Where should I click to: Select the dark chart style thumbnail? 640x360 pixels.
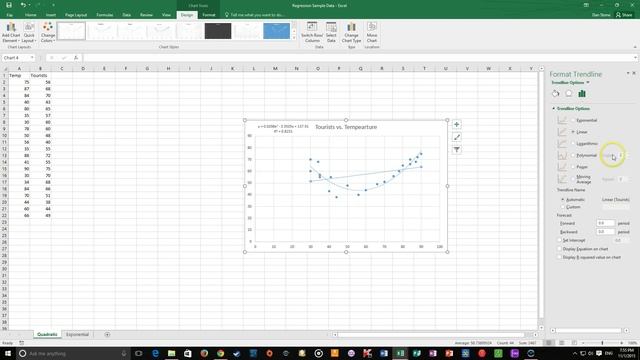pyautogui.click(x=218, y=31)
